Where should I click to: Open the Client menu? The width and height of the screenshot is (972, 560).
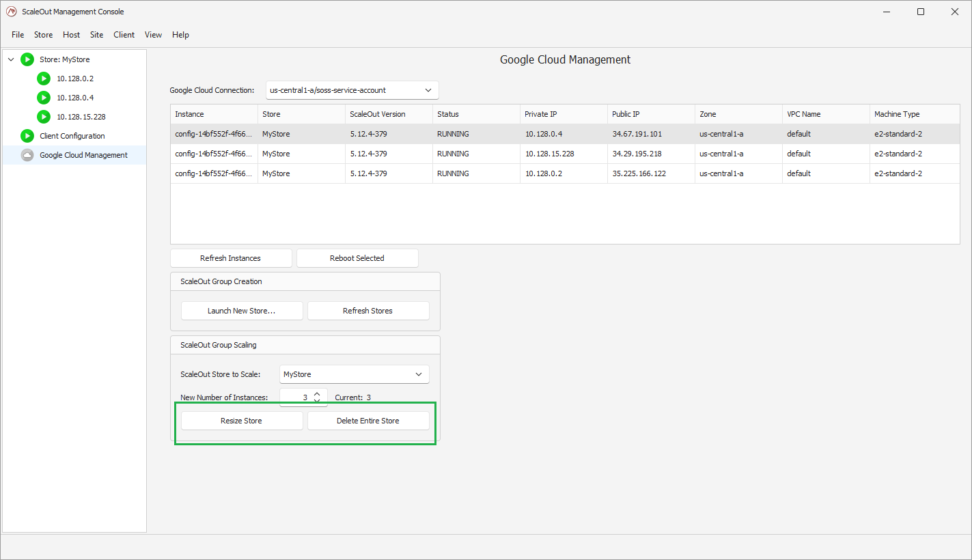[x=124, y=35]
